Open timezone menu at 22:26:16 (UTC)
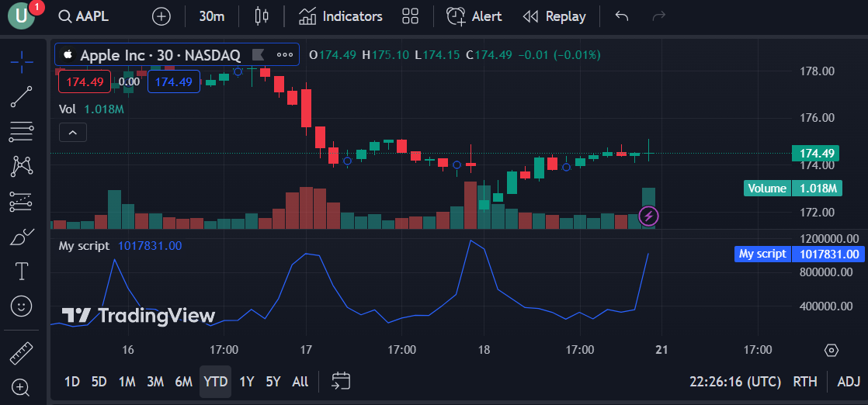 [x=735, y=382]
